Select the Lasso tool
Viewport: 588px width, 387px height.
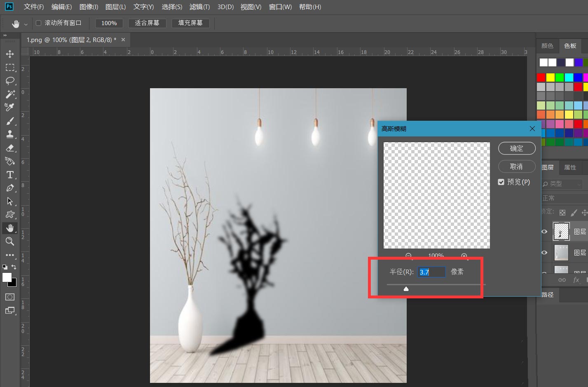point(10,81)
